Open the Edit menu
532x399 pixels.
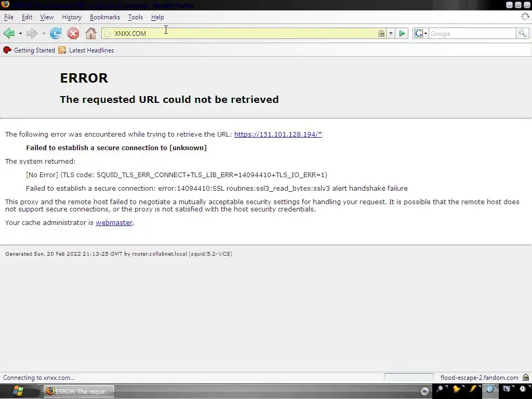tap(27, 17)
